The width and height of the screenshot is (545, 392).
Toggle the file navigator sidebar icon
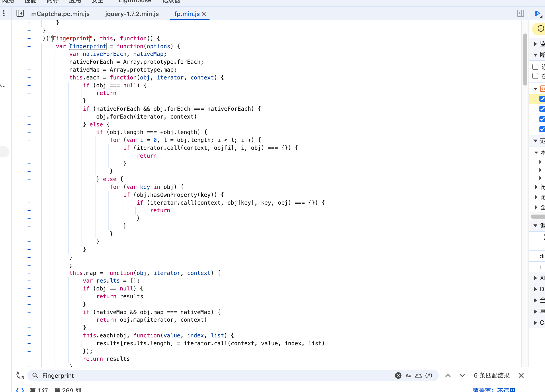(20, 13)
